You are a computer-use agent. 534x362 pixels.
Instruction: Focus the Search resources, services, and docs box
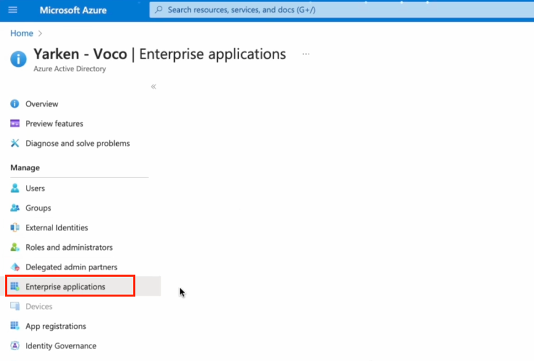(x=342, y=10)
